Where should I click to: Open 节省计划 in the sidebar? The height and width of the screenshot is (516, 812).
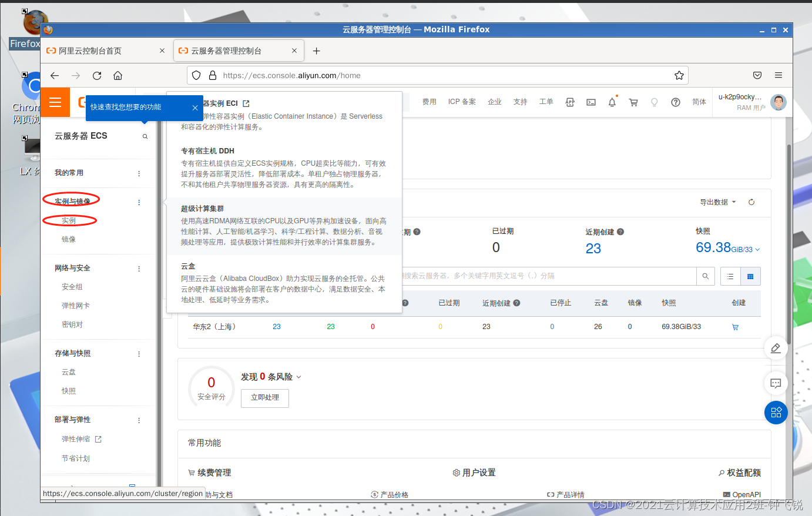tap(76, 459)
